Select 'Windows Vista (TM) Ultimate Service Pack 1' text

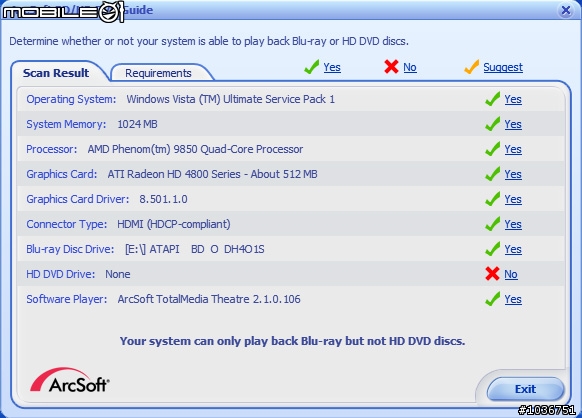pyautogui.click(x=230, y=99)
